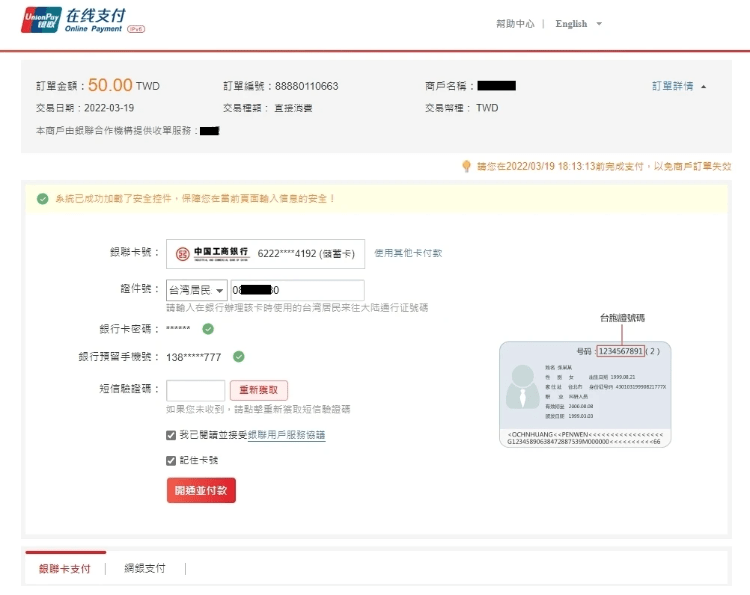Click the 重新獲取 resend code button
Viewport: 750px width, 595px height.
(x=259, y=390)
